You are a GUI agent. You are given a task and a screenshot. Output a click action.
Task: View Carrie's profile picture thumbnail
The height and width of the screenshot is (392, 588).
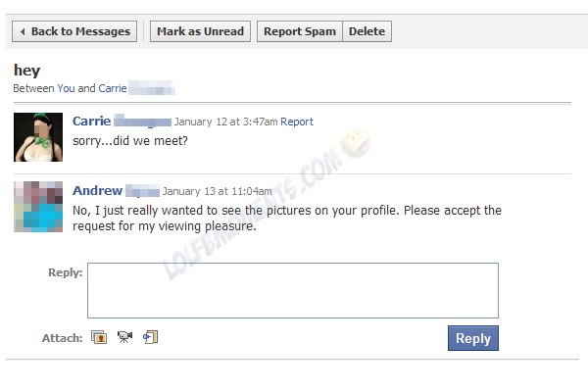pyautogui.click(x=38, y=137)
